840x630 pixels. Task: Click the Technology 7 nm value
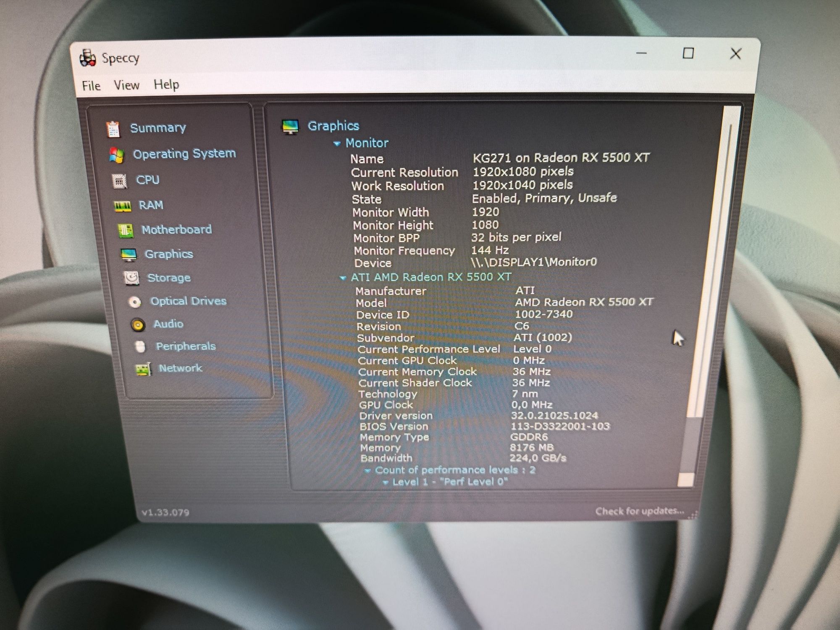pyautogui.click(x=525, y=394)
